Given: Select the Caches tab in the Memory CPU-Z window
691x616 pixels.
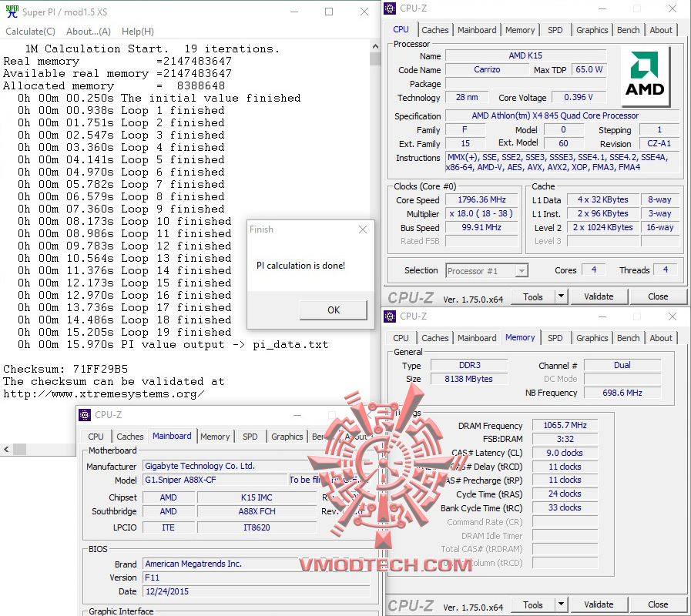Looking at the screenshot, I should (435, 338).
